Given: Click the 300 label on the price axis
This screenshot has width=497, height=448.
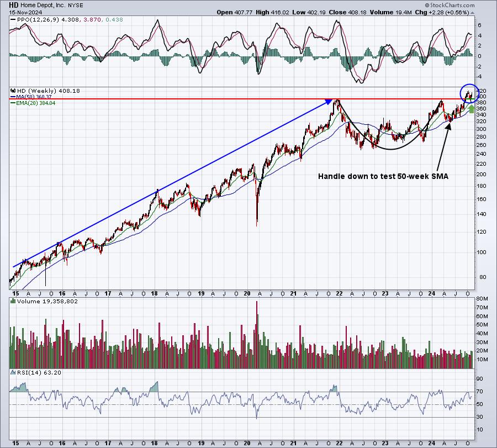Looking at the screenshot, I should (481, 129).
